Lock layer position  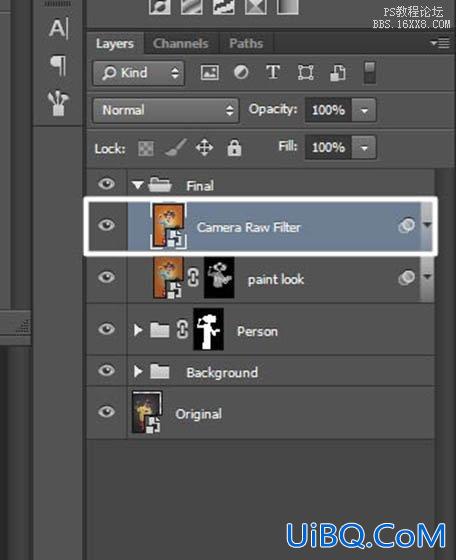point(204,148)
